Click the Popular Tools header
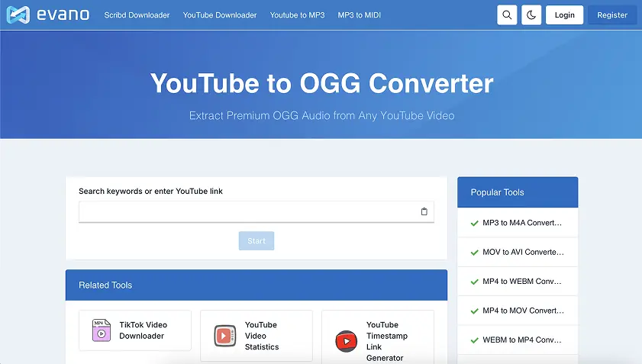Screen dimensions: 642x364 (x=518, y=192)
